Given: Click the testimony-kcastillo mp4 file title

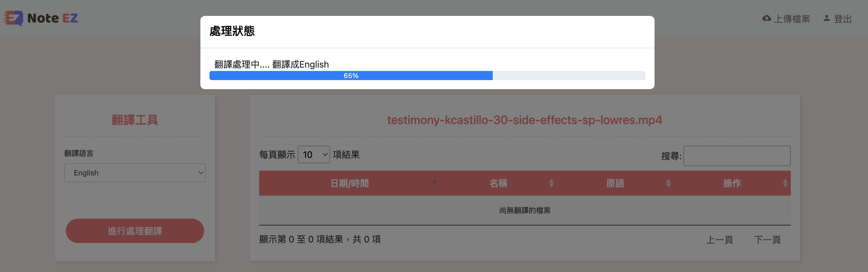Looking at the screenshot, I should pyautogui.click(x=525, y=120).
